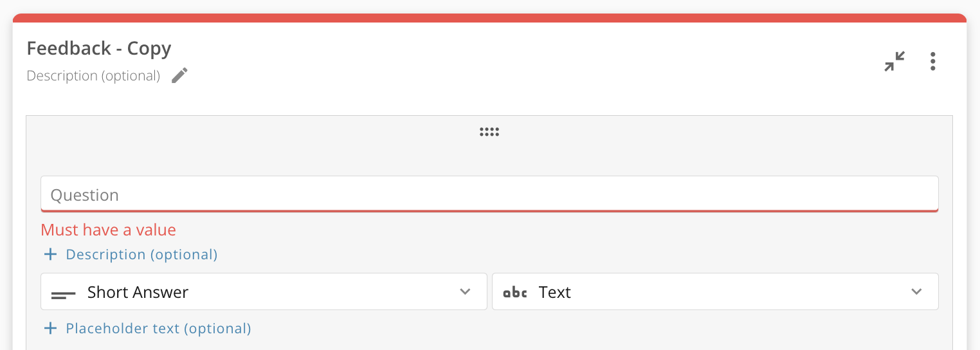This screenshot has height=350, width=980.
Task: Focus the Question input field
Action: [489, 195]
